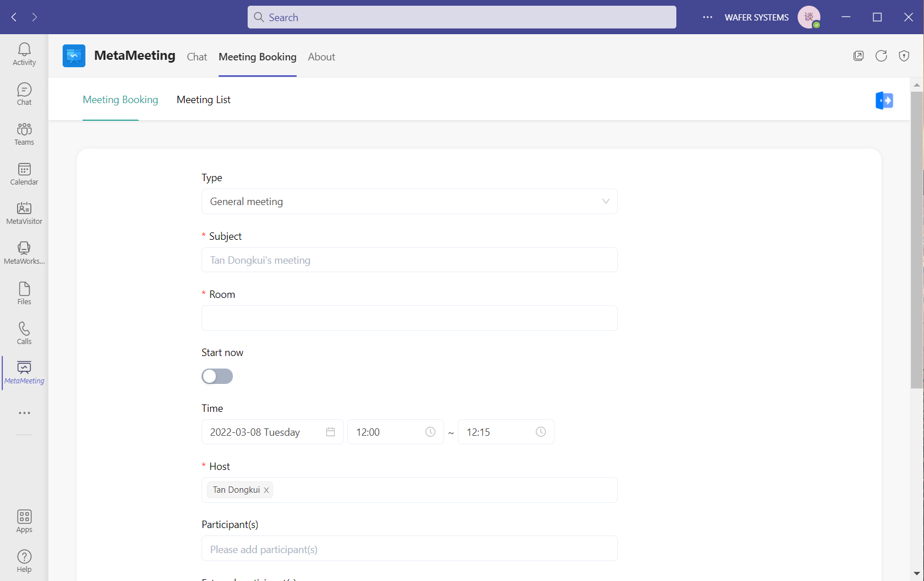Image resolution: width=924 pixels, height=581 pixels.
Task: Toggle the Start now switch
Action: pyautogui.click(x=217, y=376)
